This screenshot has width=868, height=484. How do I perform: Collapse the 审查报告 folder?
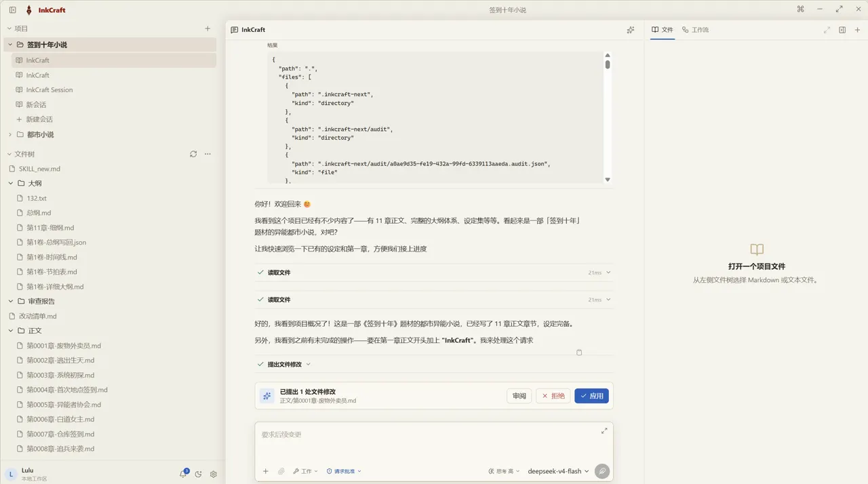tap(11, 301)
